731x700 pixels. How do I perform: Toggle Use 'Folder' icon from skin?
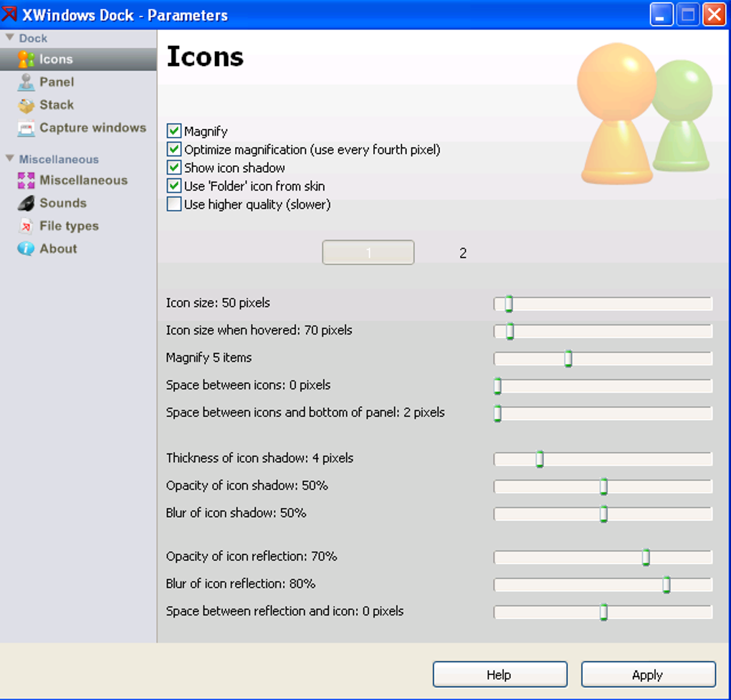pyautogui.click(x=174, y=186)
